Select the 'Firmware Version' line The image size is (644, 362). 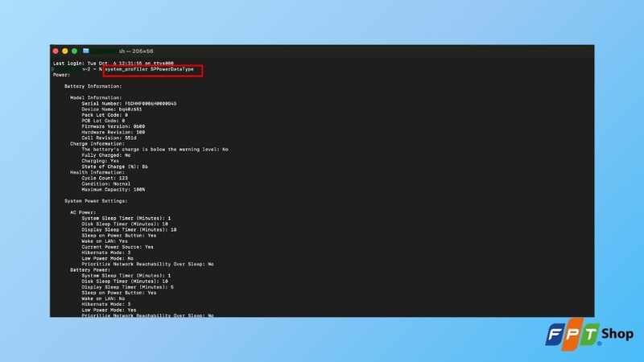coord(113,127)
